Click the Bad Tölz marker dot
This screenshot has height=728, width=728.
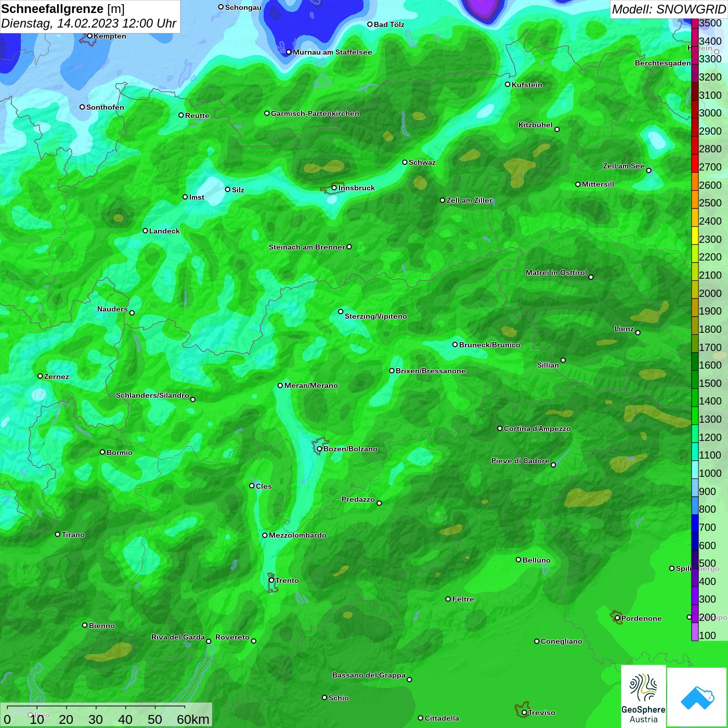click(370, 24)
